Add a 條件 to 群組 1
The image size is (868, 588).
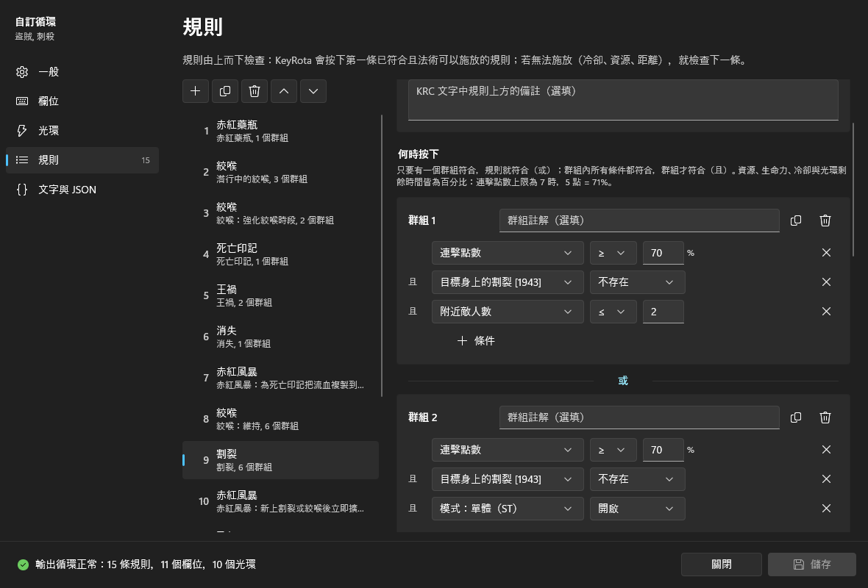tap(476, 341)
